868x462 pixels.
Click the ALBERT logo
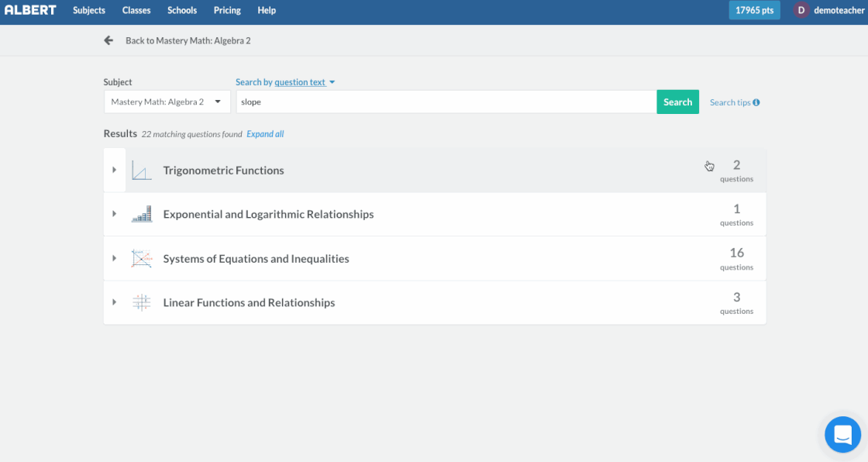click(x=30, y=10)
